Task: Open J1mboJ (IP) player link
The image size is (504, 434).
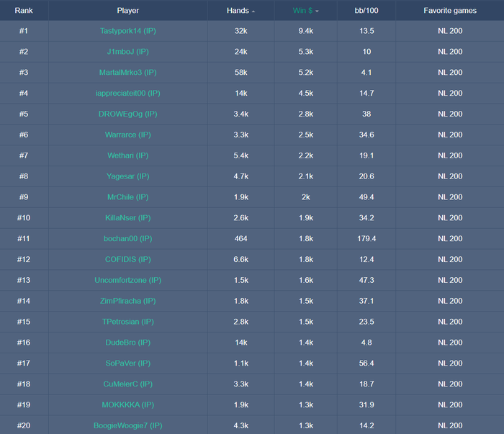Action: pos(128,52)
